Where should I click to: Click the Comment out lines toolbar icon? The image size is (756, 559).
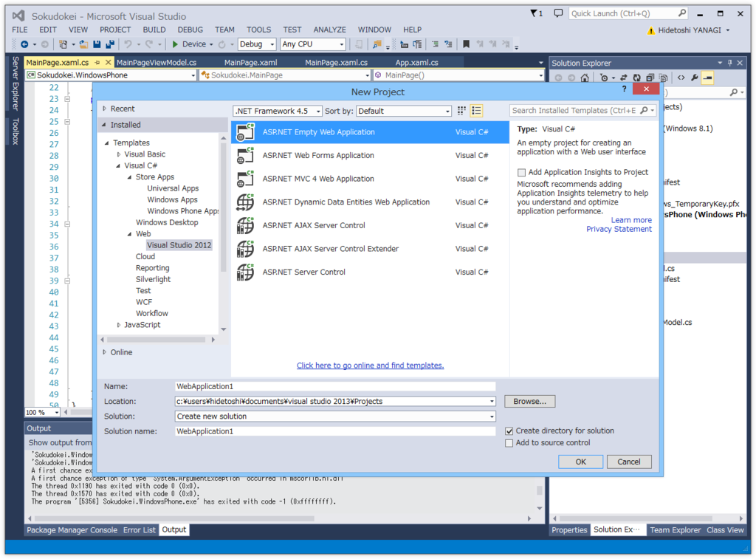click(435, 44)
